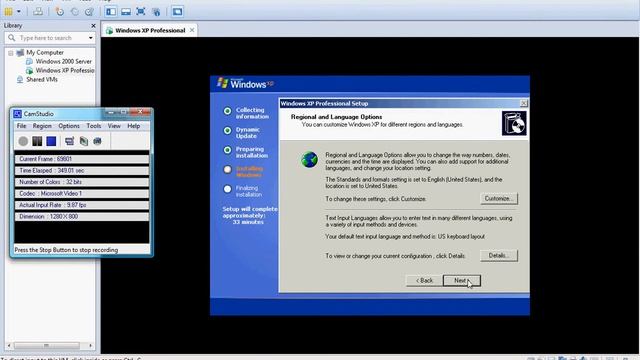The width and height of the screenshot is (640, 360).
Task: Click CamStudio toggle view icon
Action: tap(69, 141)
